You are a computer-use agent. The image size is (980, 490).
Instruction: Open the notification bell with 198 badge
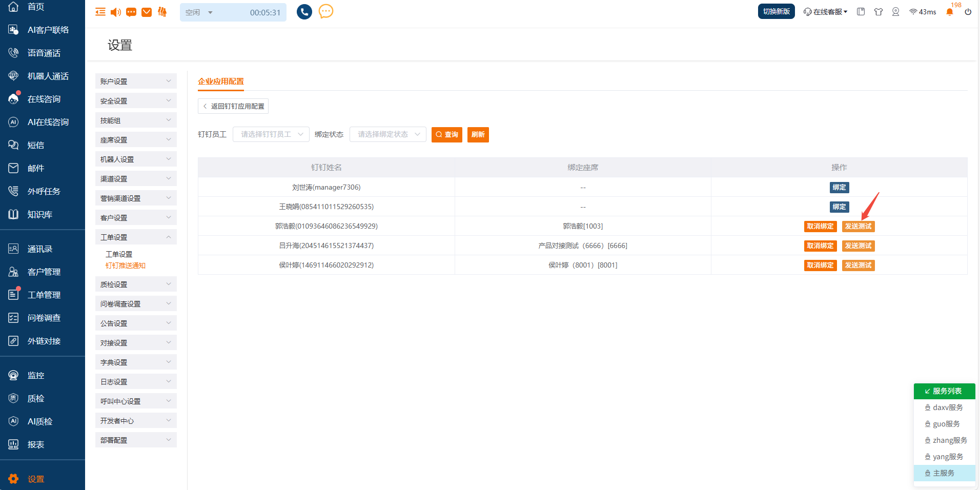click(x=950, y=12)
